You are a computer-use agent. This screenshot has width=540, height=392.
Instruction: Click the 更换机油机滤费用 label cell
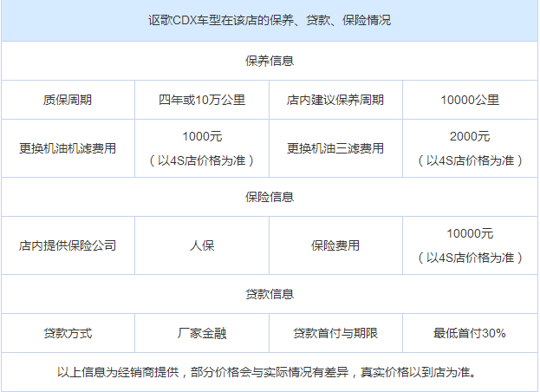click(x=68, y=148)
